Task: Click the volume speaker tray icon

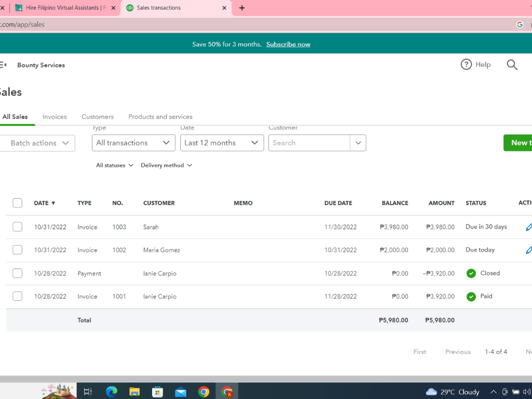Action: click(x=527, y=392)
